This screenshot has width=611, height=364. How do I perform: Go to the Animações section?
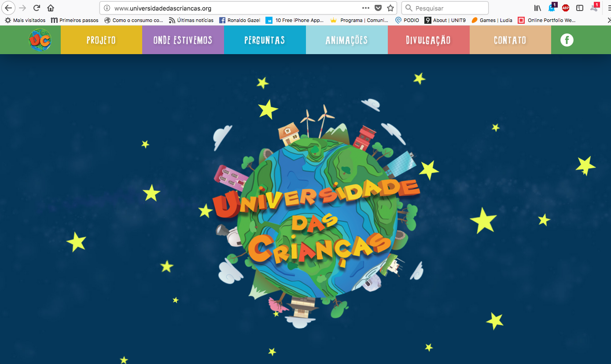point(346,40)
